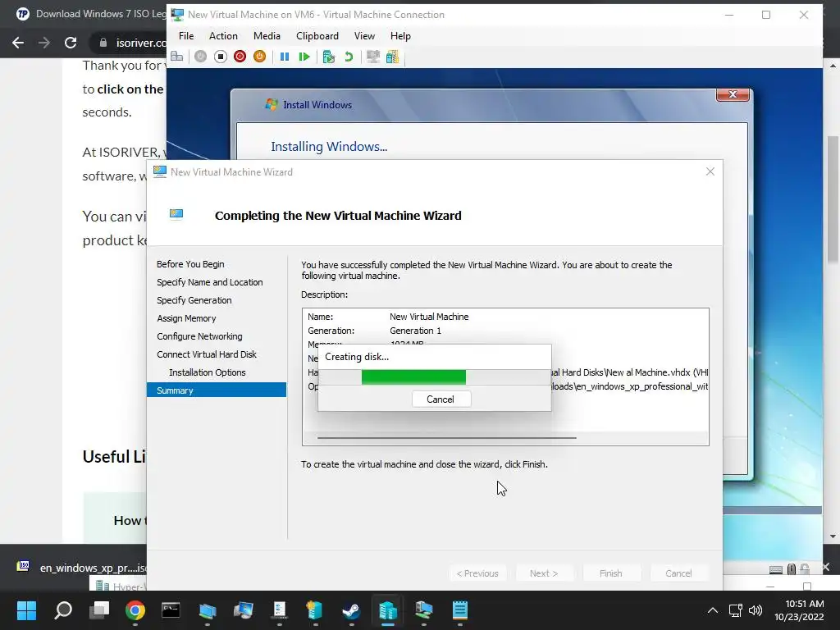Click the greyed Start VM toolbar icon
The height and width of the screenshot is (630, 840).
pos(200,57)
